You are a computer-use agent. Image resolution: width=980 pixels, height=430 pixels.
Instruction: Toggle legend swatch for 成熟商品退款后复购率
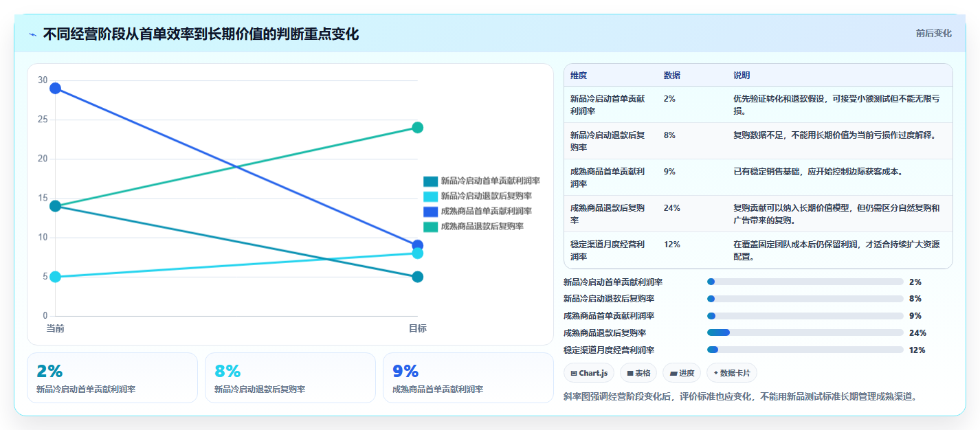[x=430, y=227]
